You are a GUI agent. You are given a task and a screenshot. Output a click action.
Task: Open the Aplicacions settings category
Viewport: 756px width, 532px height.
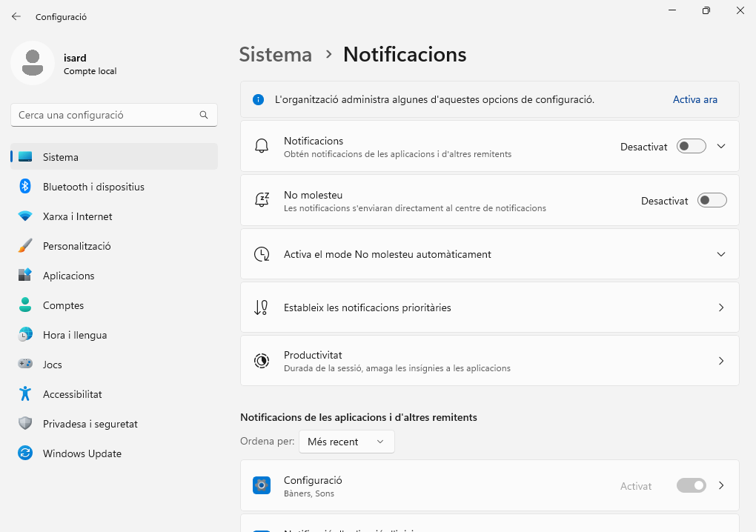click(69, 276)
